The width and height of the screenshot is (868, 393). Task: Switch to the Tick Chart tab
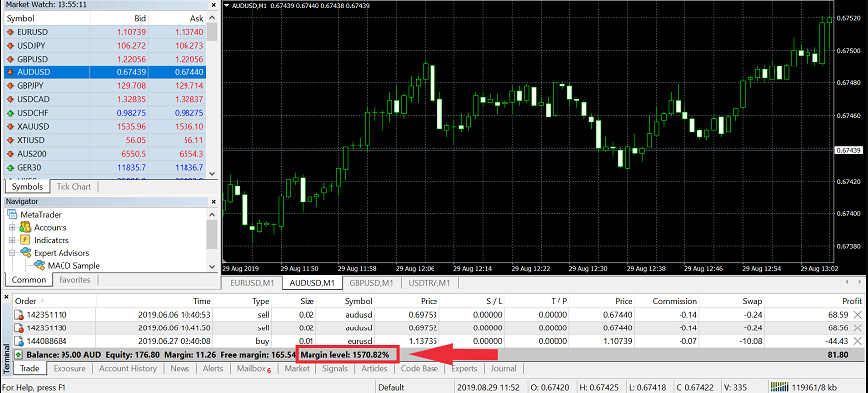click(x=73, y=186)
